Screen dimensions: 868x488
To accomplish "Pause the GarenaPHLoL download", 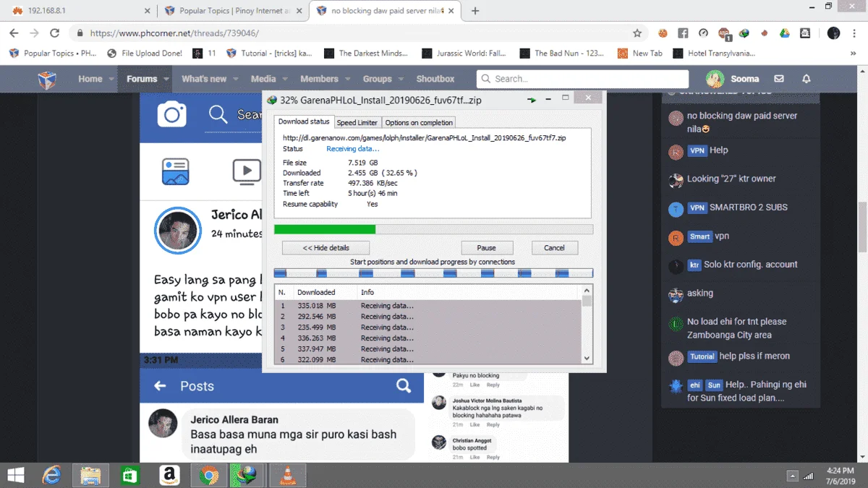I will pyautogui.click(x=485, y=248).
